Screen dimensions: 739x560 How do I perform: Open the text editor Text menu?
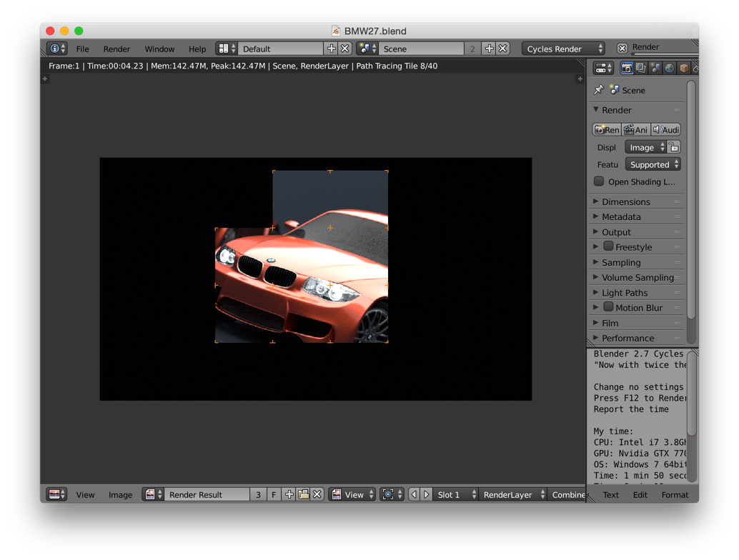611,494
